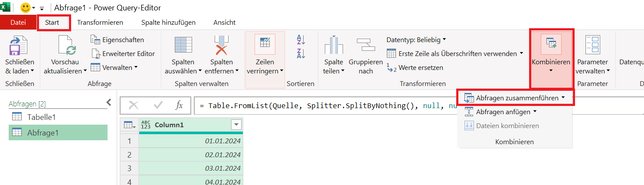
Task: Open the Spalte hinzufügen tab
Action: point(168,22)
